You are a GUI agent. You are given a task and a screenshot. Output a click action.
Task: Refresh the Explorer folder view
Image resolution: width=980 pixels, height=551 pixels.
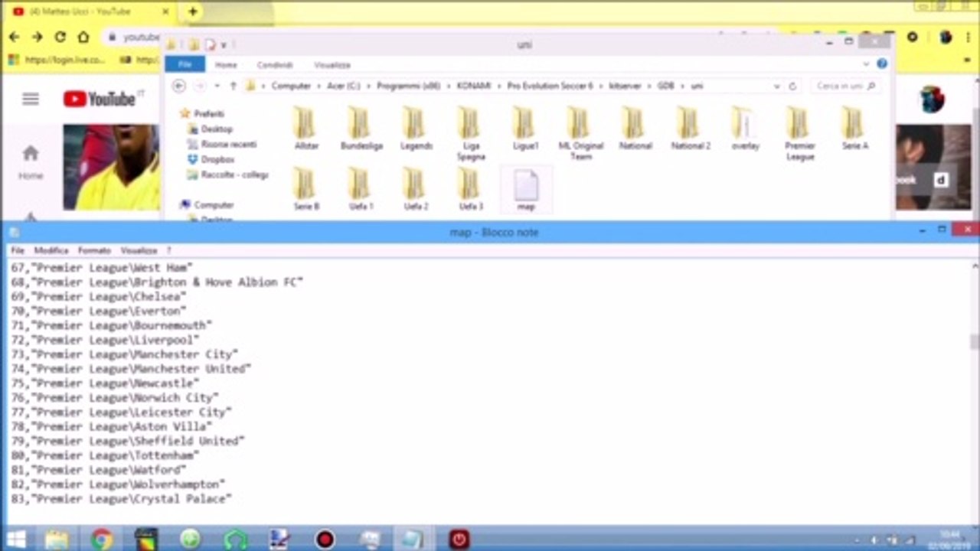pyautogui.click(x=792, y=86)
